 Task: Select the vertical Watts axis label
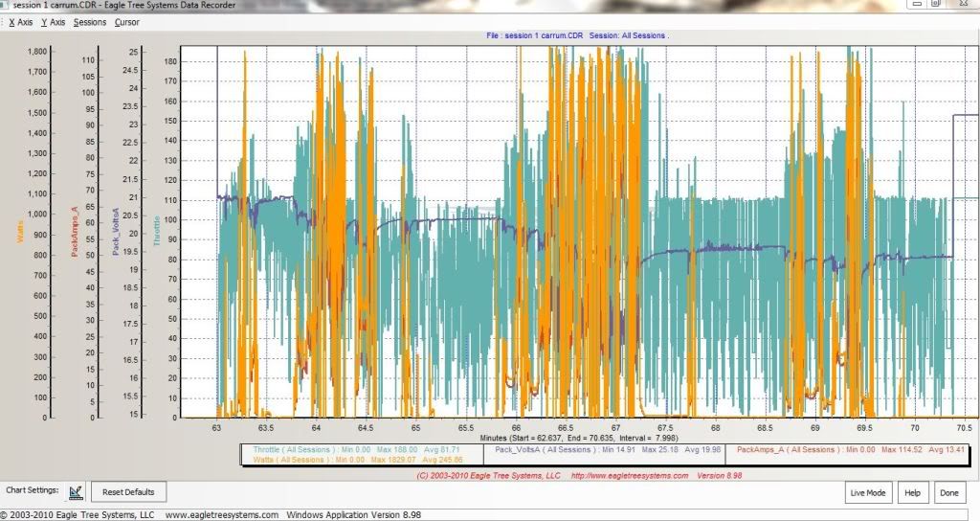21,233
